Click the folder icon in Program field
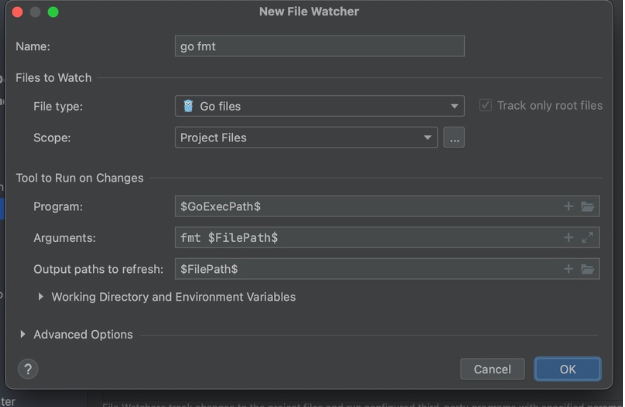 click(587, 206)
